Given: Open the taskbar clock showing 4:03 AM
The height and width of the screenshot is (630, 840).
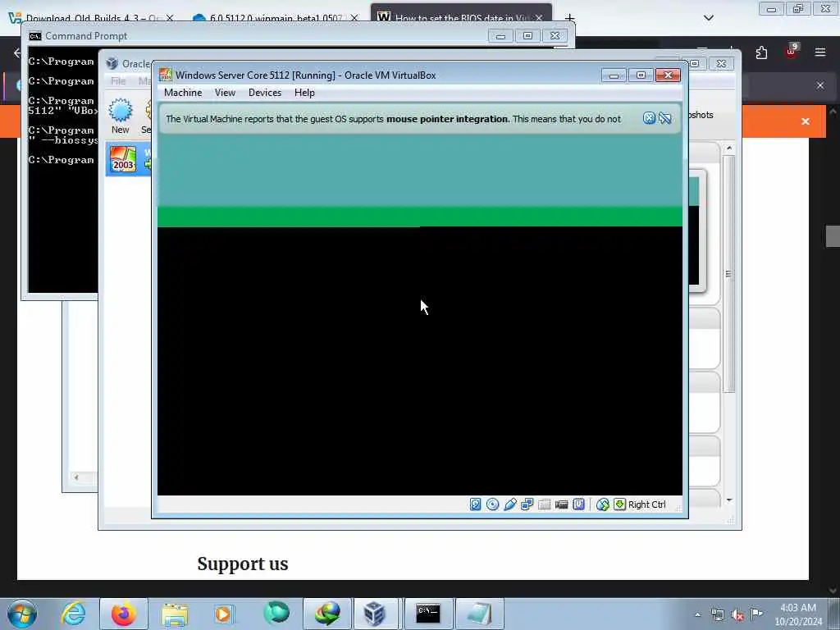Looking at the screenshot, I should 797,614.
